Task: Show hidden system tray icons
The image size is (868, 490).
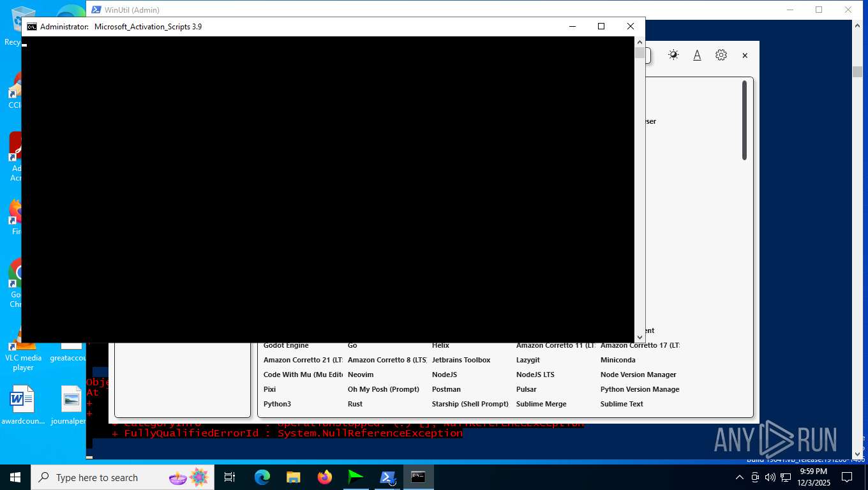Action: pyautogui.click(x=740, y=477)
